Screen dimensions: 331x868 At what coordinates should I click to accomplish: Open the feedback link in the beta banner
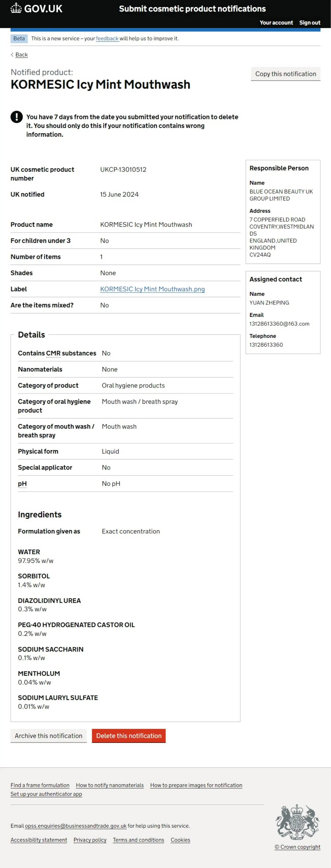pos(107,38)
